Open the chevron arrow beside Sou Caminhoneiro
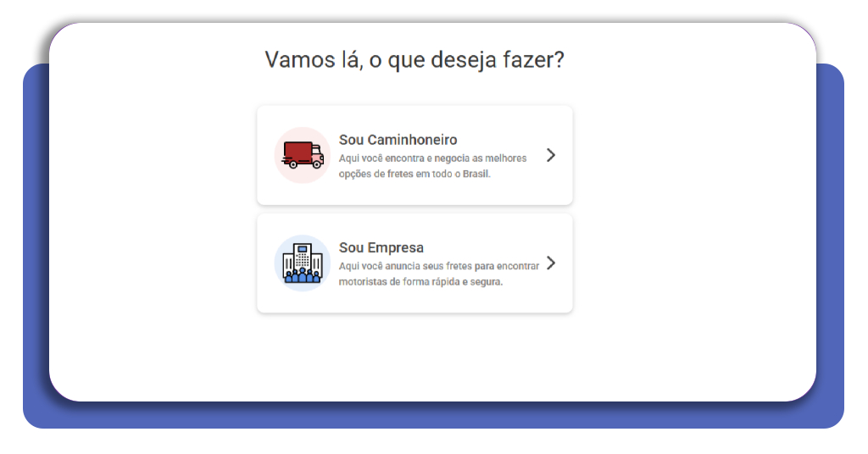This screenshot has height=454, width=868. [x=550, y=155]
